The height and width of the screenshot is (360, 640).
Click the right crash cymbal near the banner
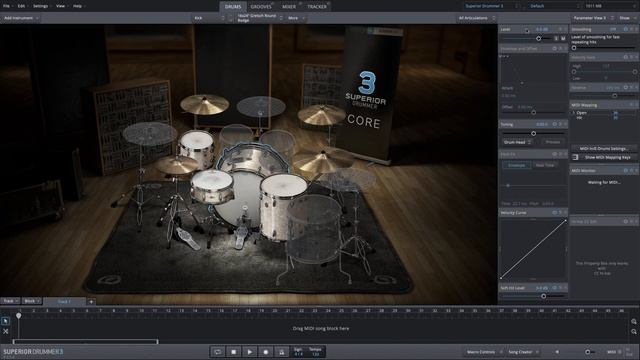[x=321, y=114]
